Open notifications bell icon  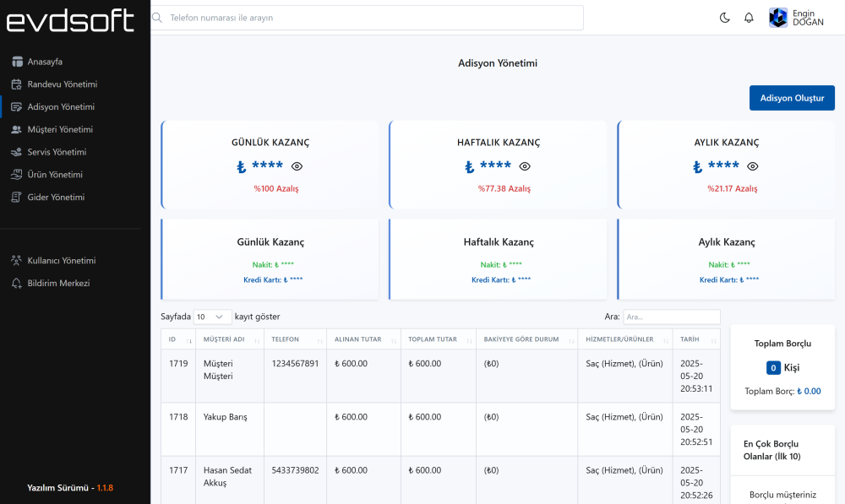pyautogui.click(x=749, y=18)
